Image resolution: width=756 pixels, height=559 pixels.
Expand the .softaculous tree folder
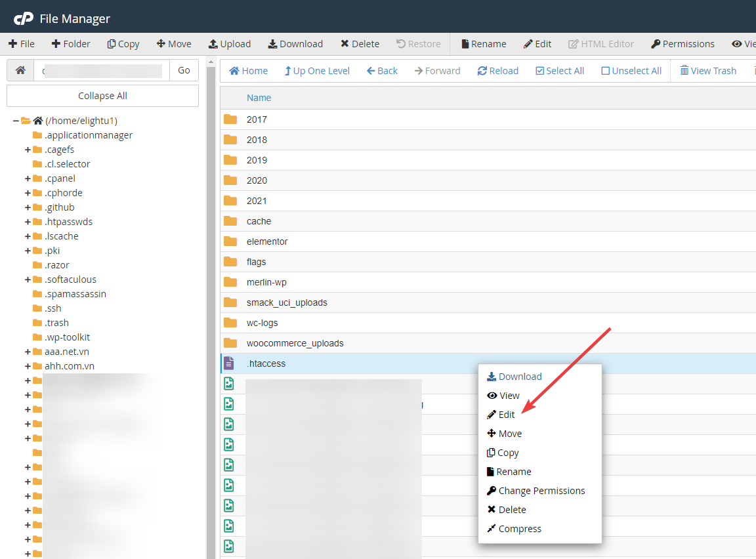coord(28,280)
